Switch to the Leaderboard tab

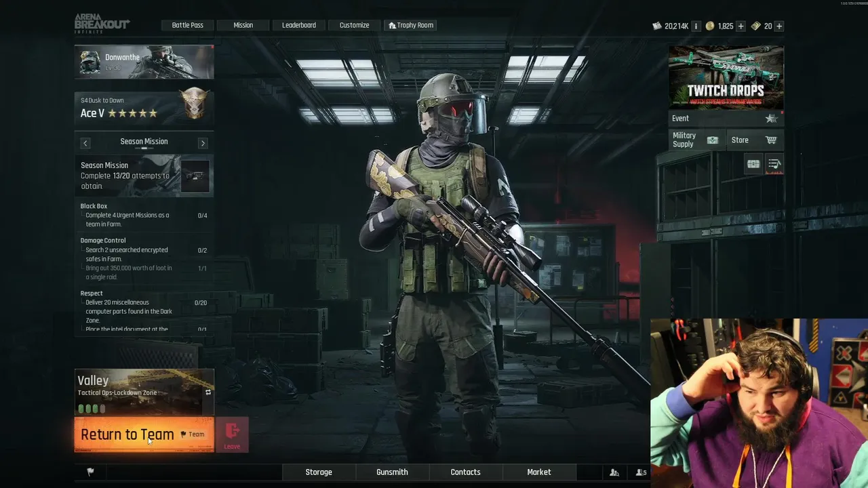point(299,25)
